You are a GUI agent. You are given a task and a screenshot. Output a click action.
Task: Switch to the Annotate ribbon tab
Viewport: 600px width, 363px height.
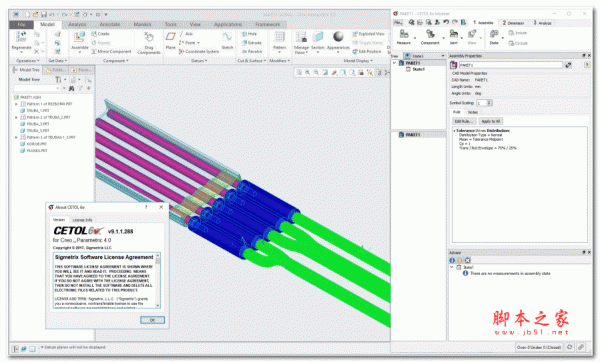tap(110, 24)
